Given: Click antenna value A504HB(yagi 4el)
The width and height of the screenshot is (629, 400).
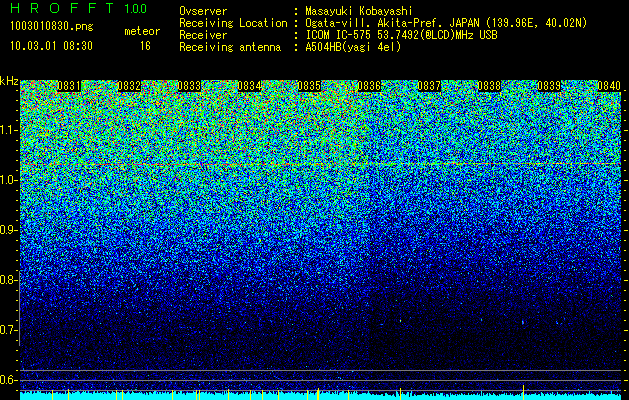Looking at the screenshot, I should click(353, 47).
